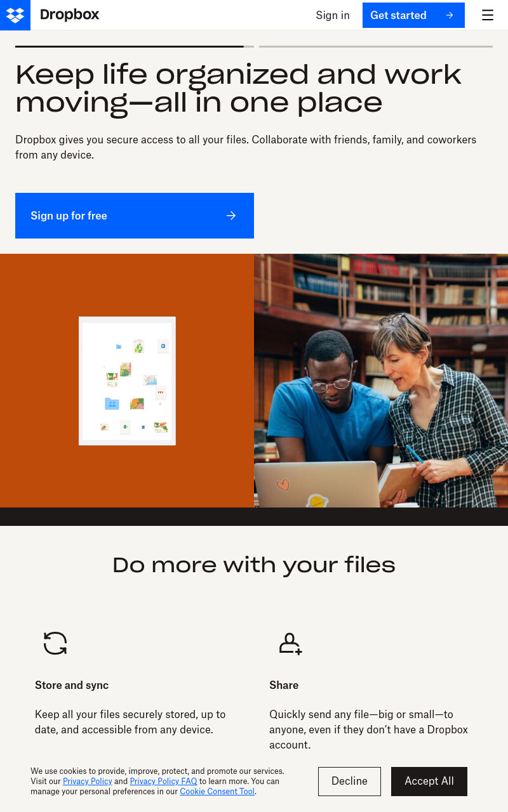
Task: Click the file collage thumbnail on orange
Action: coord(127,381)
